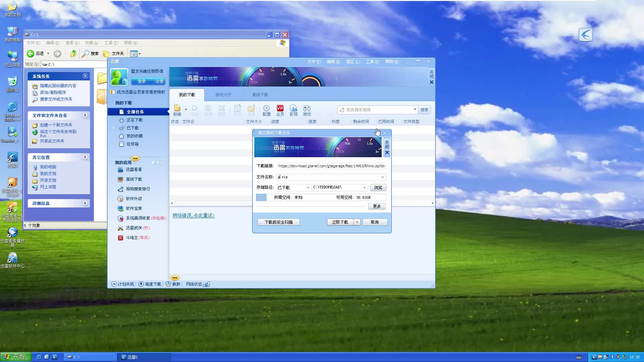Open the 游戏 gamepad icon

[x=307, y=110]
